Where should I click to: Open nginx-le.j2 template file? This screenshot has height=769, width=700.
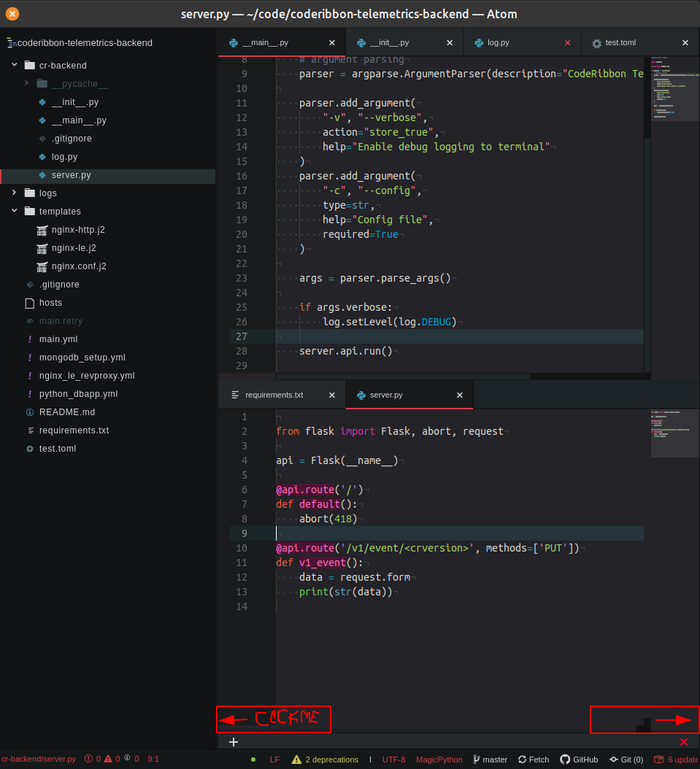[x=74, y=247]
